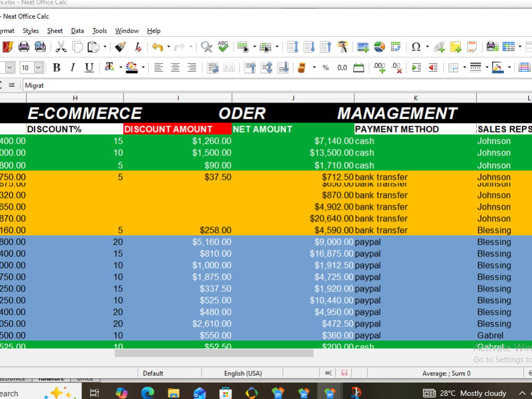Sort ascending

(x=309, y=46)
